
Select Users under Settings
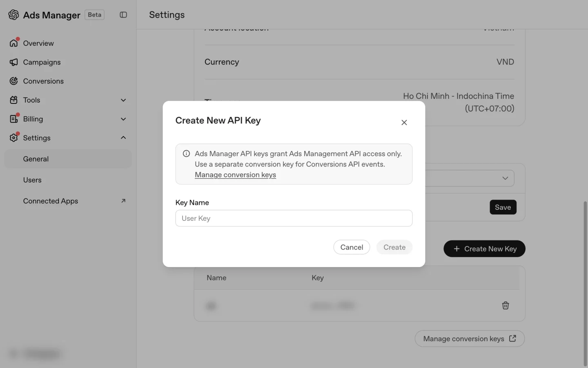[68, 180]
